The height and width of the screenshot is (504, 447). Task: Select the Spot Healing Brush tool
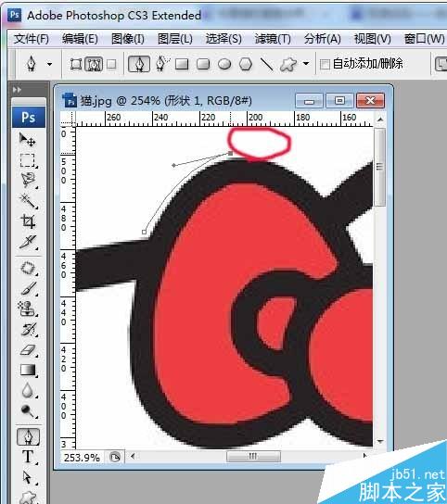28,268
